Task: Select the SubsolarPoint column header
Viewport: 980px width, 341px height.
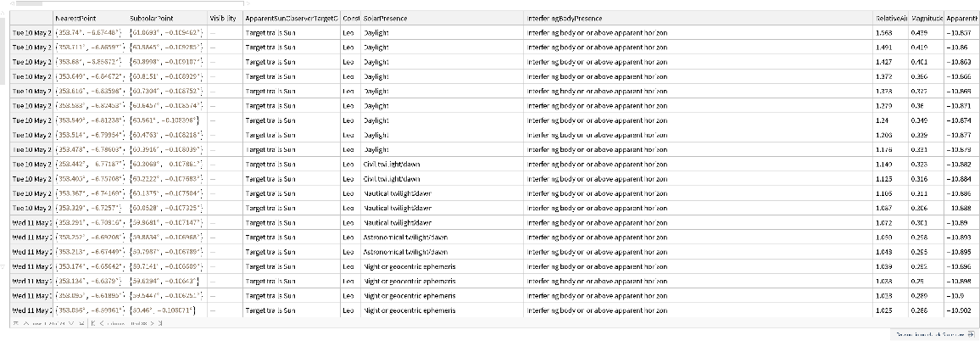Action: tap(153, 18)
